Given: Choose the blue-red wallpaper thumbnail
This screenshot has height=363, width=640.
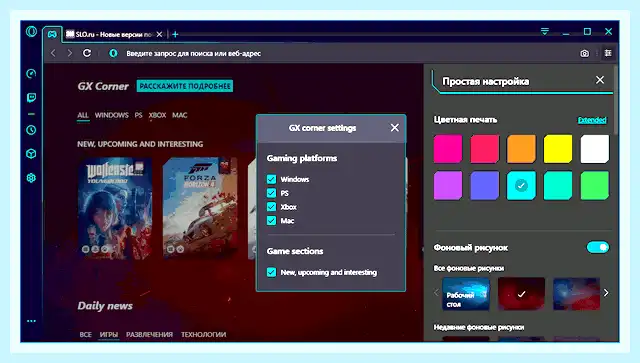Looking at the screenshot, I should point(576,294).
